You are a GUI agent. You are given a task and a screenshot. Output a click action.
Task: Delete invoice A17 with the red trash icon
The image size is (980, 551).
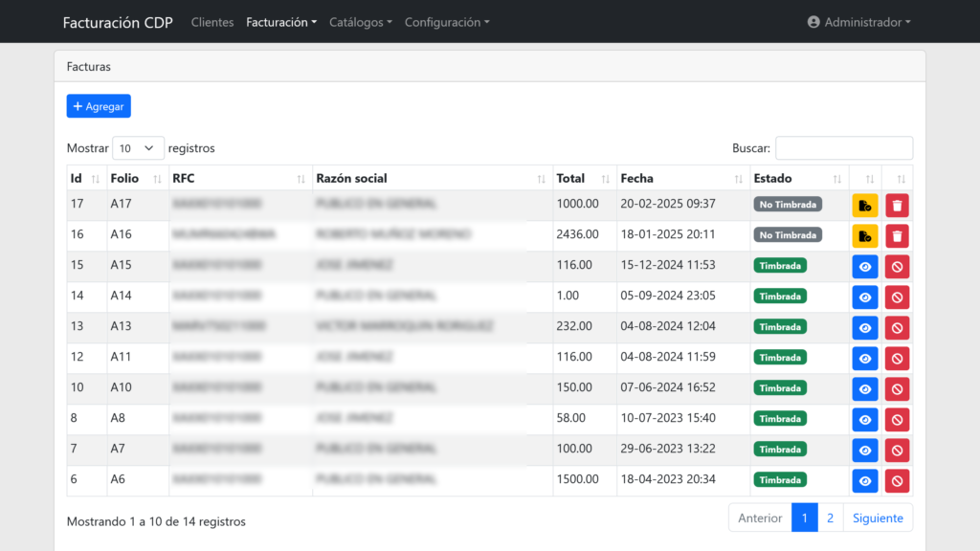point(897,206)
